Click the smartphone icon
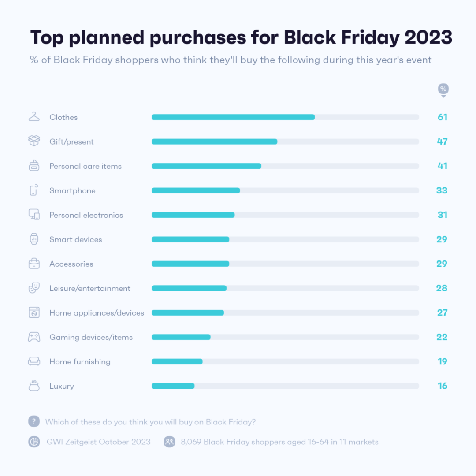 (34, 190)
